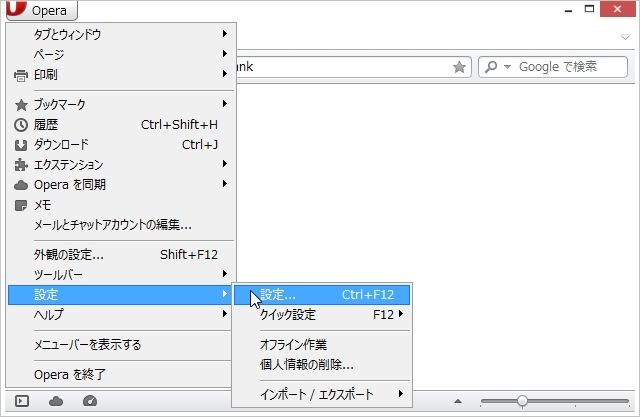
Task: Click the Google で検索 search field
Action: coord(553,67)
